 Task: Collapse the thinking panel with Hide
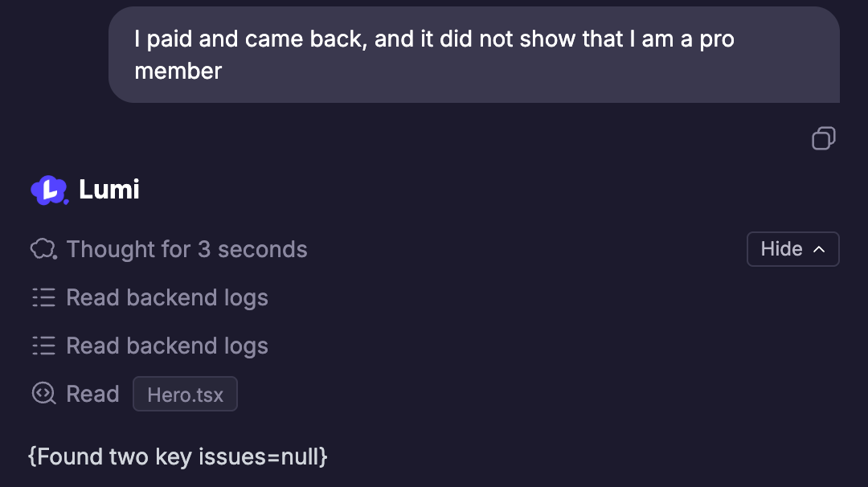(x=792, y=249)
